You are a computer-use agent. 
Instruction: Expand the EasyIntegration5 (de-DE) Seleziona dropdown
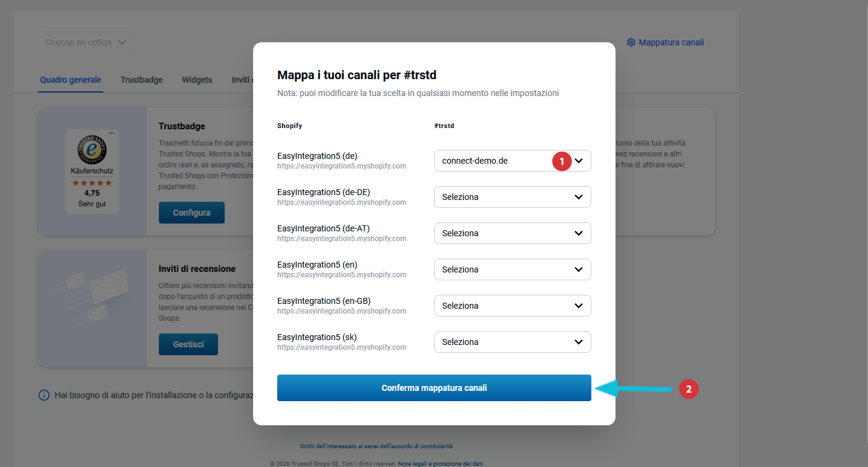(512, 197)
